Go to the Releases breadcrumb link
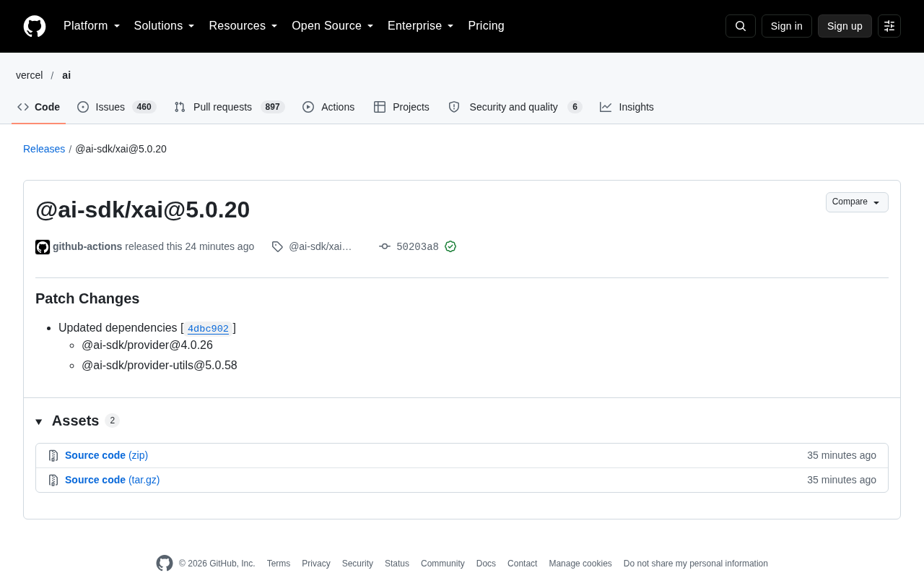Viewport: 924px width, 578px height. (x=44, y=149)
